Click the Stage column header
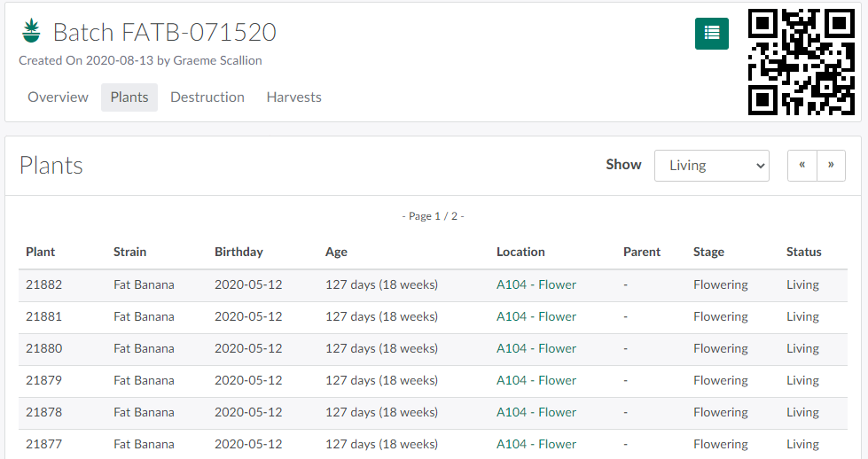Viewport: 868px width, 459px height. coord(708,253)
